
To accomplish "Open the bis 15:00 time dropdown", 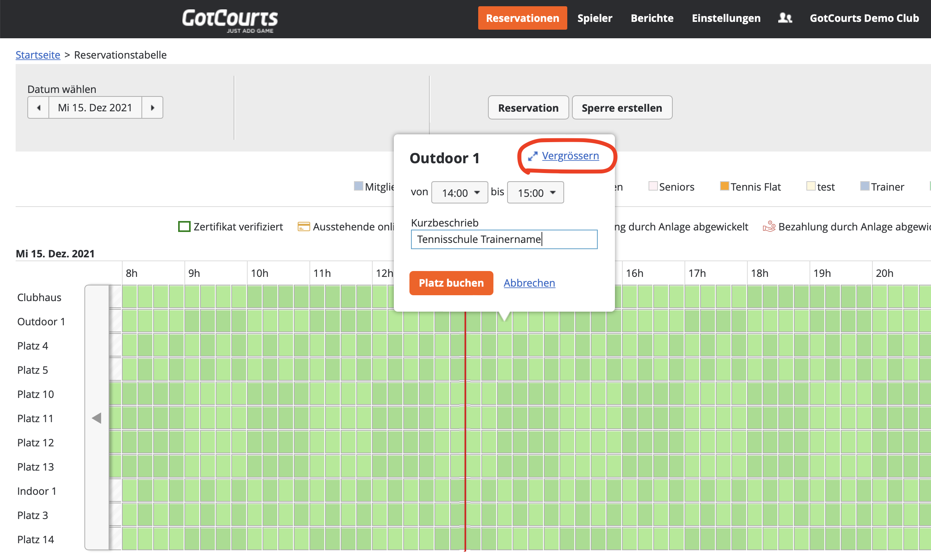I will click(535, 193).
